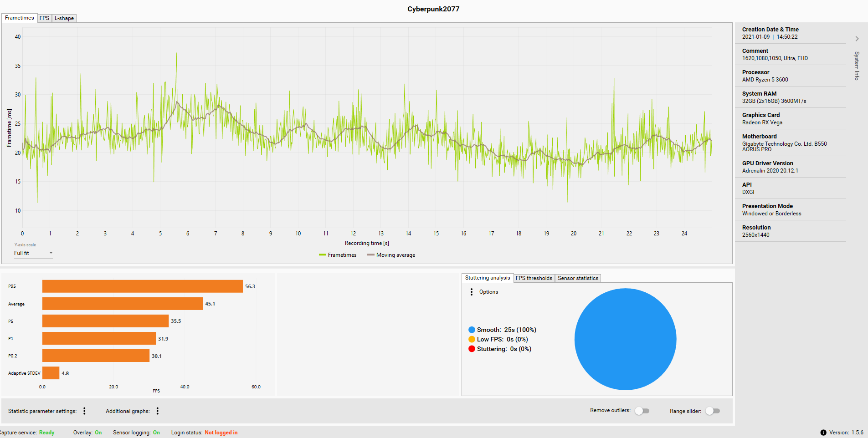Click the Overlay On status
The height and width of the screenshot is (438, 868).
tap(98, 433)
